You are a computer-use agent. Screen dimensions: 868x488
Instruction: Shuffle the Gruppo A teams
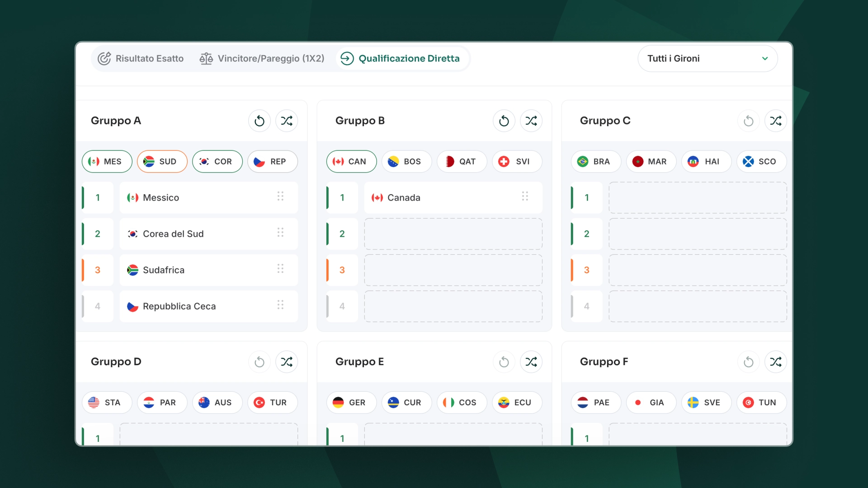click(287, 121)
